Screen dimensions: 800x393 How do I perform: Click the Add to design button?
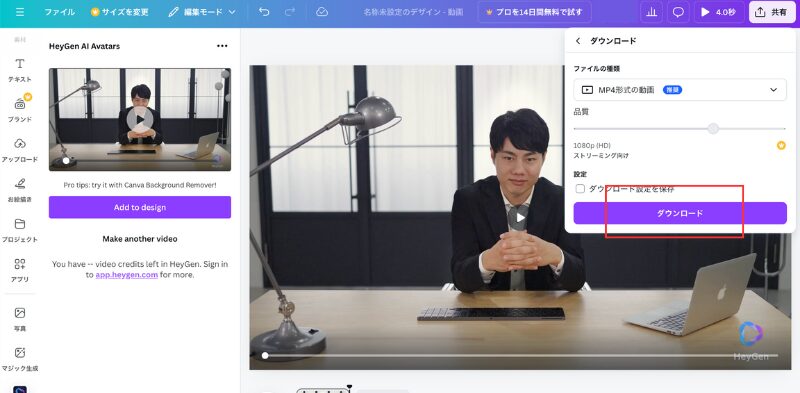coord(140,207)
